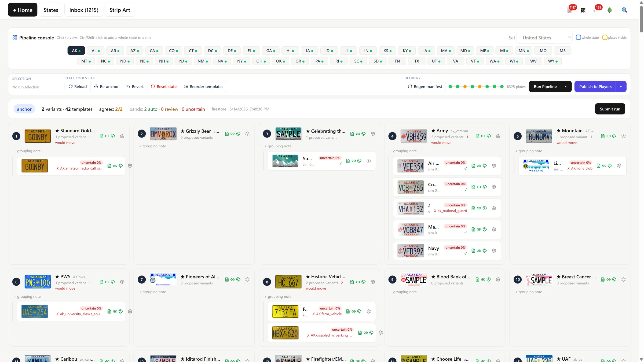Open the gear for AK.farm_vehicle variant row
This screenshot has height=362, width=644.
pos(368,311)
